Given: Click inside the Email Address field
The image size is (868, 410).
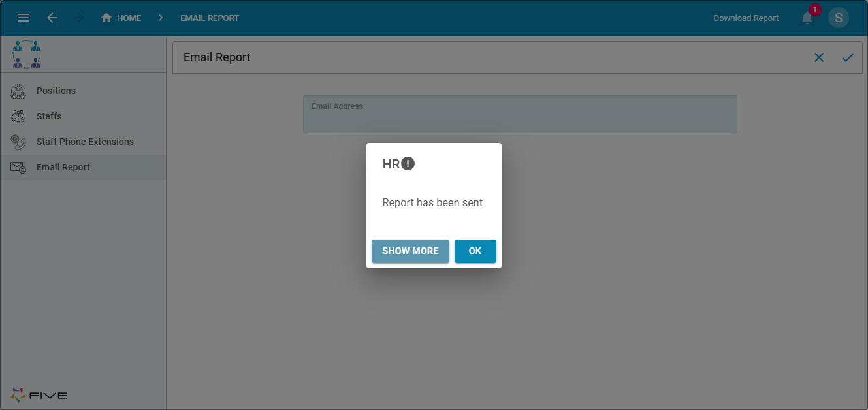Looking at the screenshot, I should (519, 114).
